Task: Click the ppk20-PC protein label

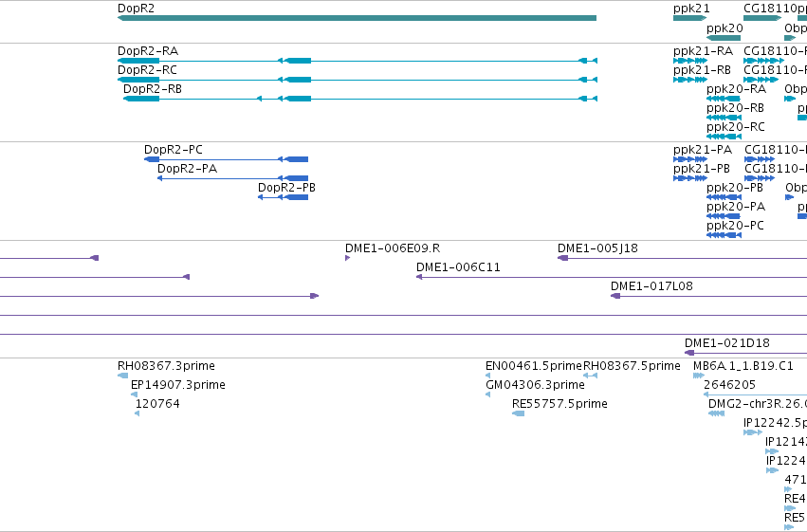Action: click(x=735, y=226)
